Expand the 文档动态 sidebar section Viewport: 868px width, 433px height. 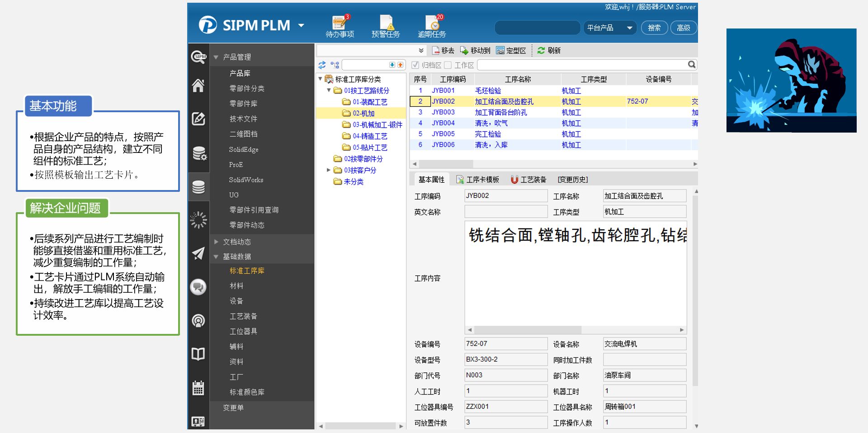click(216, 242)
